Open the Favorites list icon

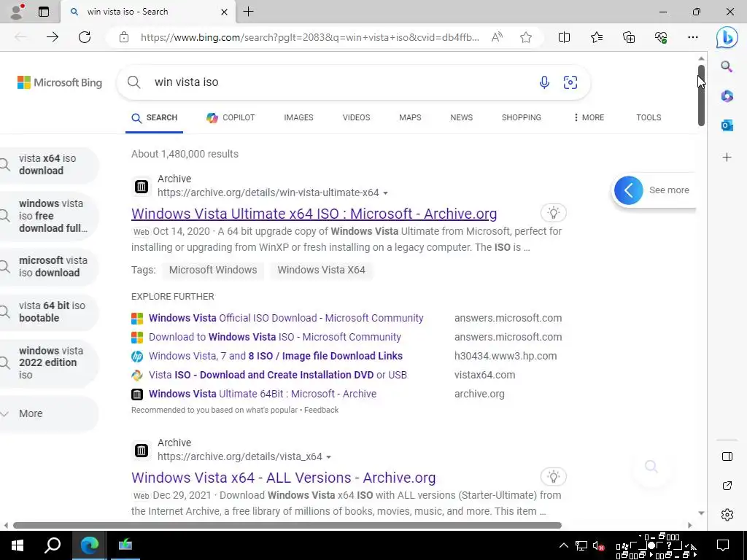[597, 37]
